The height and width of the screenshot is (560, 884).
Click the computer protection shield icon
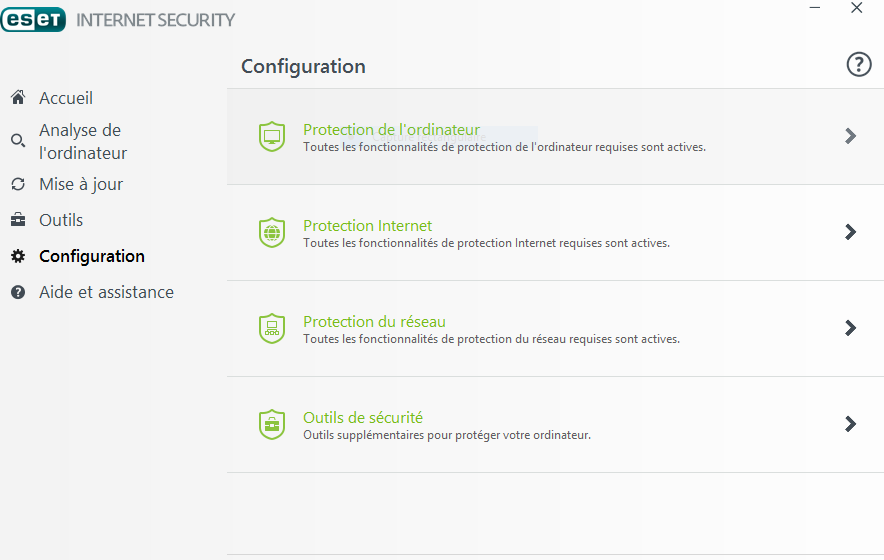[x=272, y=136]
